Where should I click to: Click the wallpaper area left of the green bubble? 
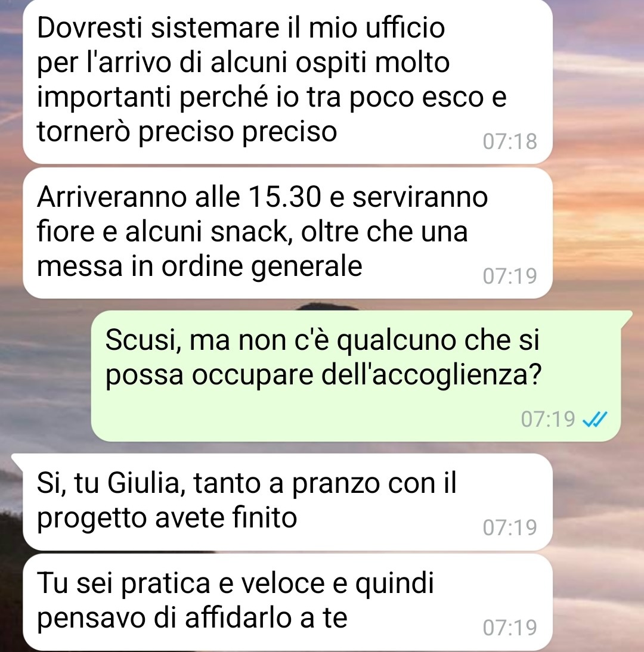(x=45, y=376)
